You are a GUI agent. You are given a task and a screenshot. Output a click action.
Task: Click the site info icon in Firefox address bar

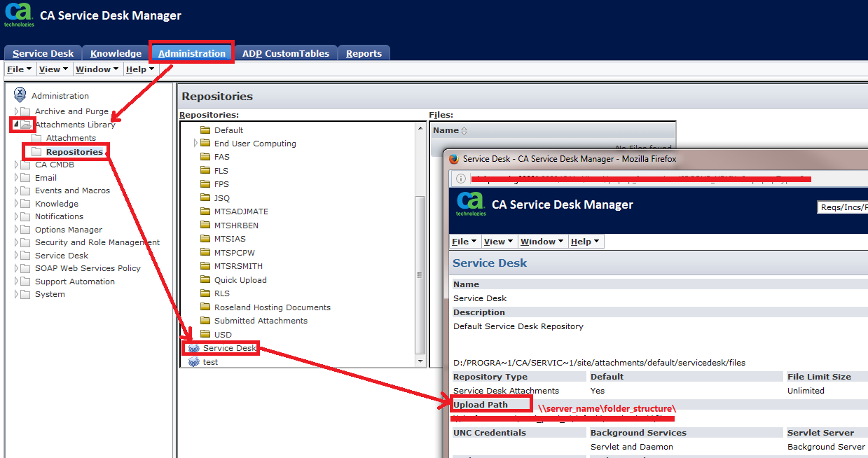461,179
